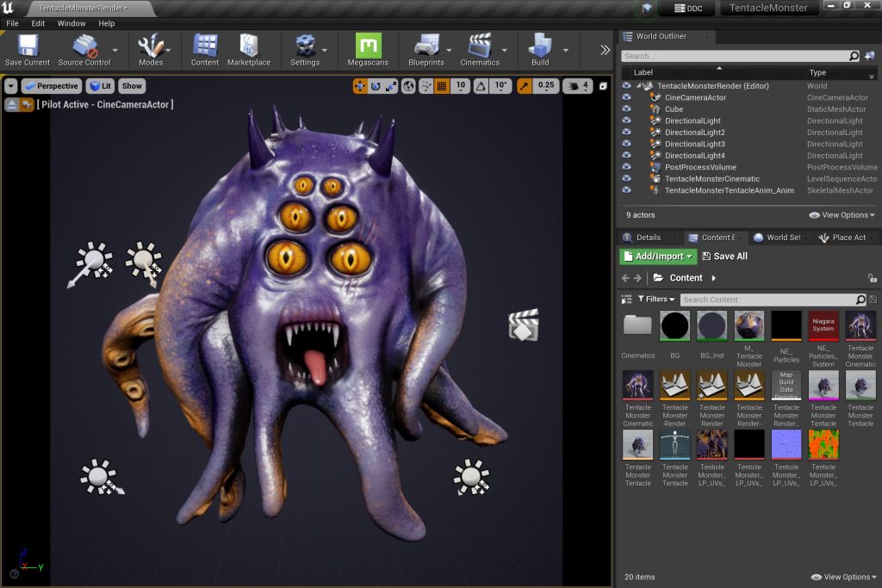This screenshot has width=882, height=588.
Task: Hide TentacleMonsterTentacleAnim_Anim with its eye icon
Action: [x=627, y=190]
